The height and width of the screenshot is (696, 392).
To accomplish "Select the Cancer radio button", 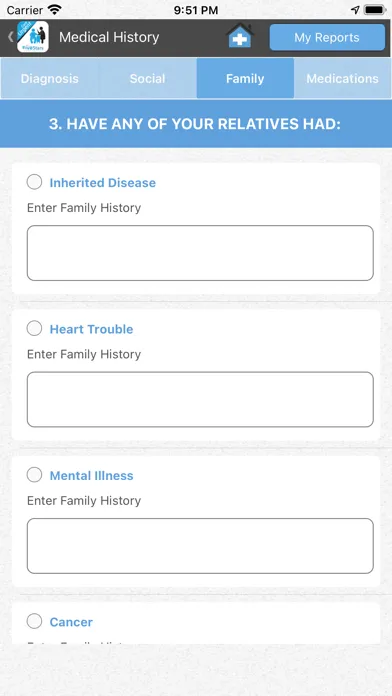I will (34, 621).
